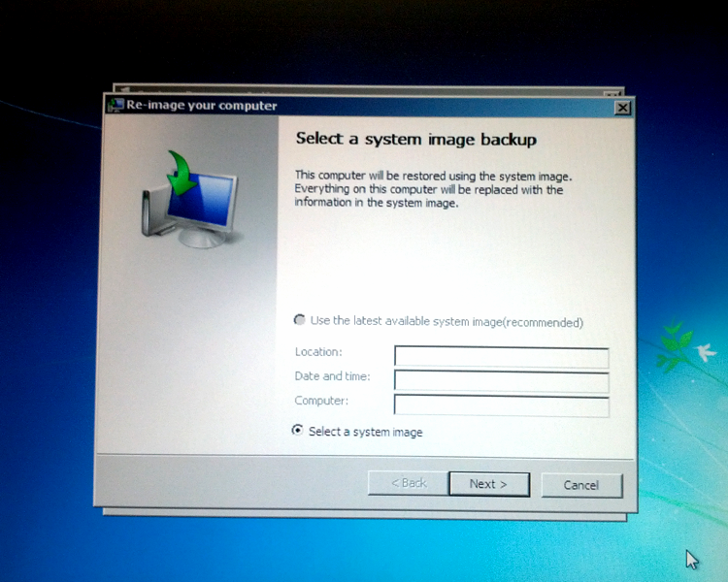Click the 'Date and time:' field label

tap(332, 376)
